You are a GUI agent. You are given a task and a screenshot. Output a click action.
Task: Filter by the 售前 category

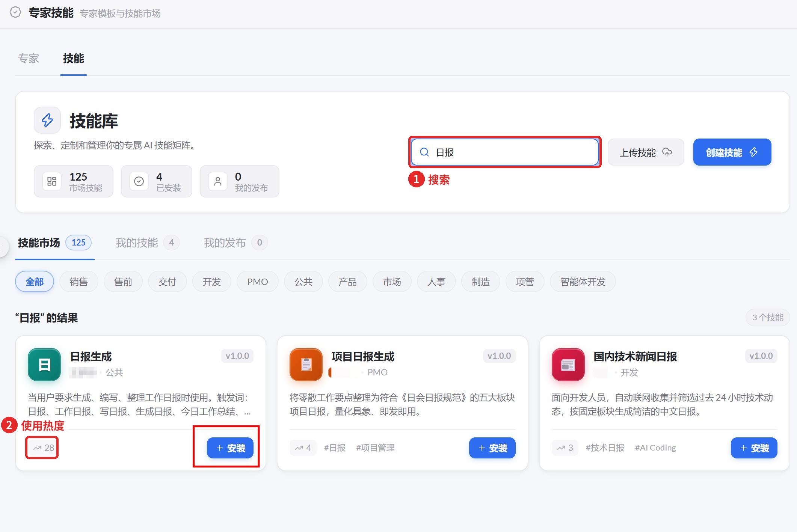(123, 282)
